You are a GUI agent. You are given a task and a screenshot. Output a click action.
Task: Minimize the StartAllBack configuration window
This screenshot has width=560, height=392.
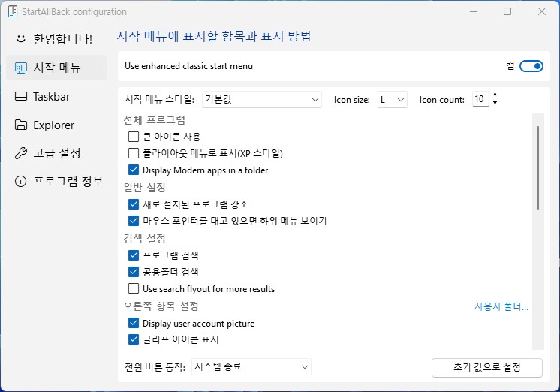pos(474,11)
